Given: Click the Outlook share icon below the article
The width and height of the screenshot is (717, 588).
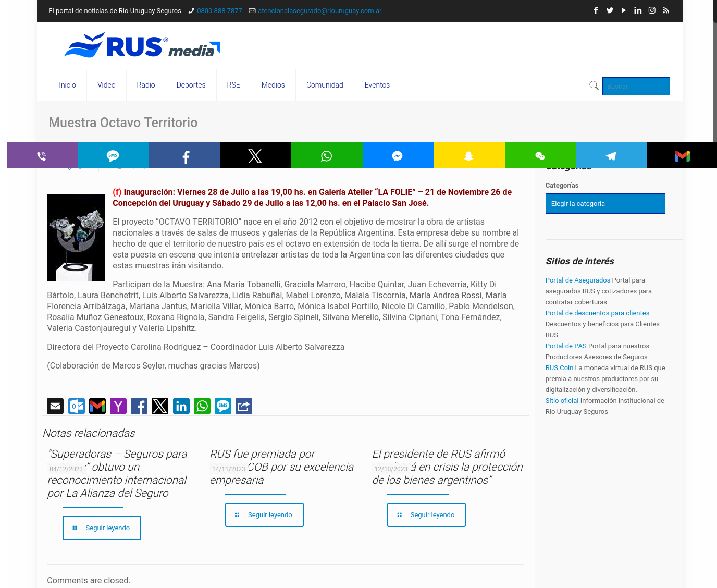Looking at the screenshot, I should (x=77, y=406).
